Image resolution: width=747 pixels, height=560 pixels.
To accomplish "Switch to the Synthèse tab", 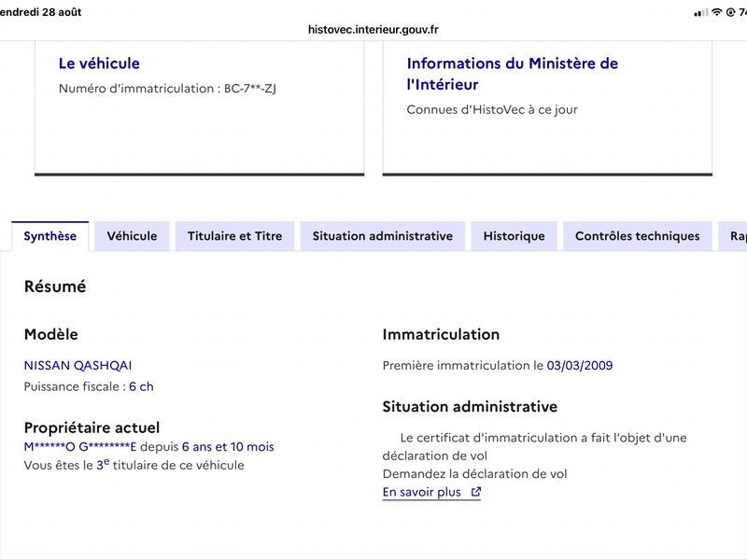I will pyautogui.click(x=50, y=236).
